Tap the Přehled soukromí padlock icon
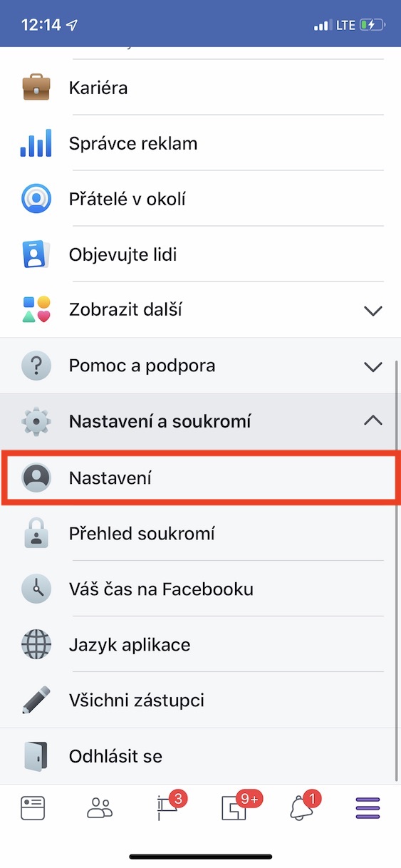This screenshot has width=401, height=868. pyautogui.click(x=36, y=534)
